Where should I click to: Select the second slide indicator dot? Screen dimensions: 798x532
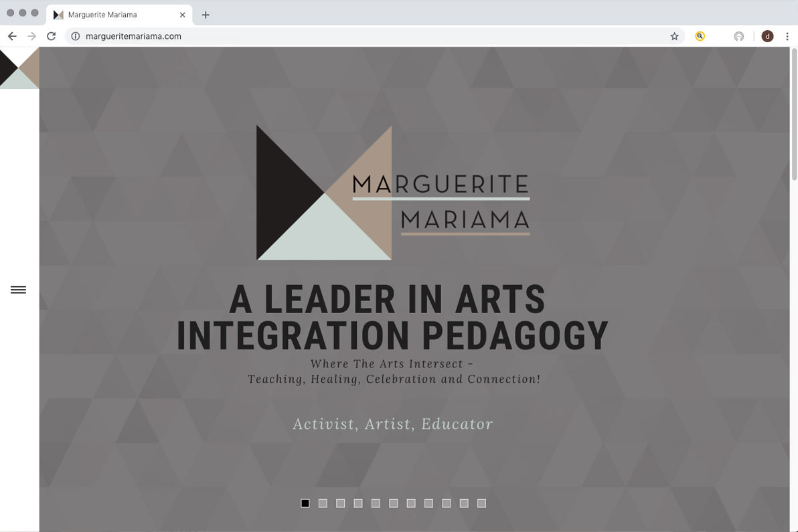[323, 503]
